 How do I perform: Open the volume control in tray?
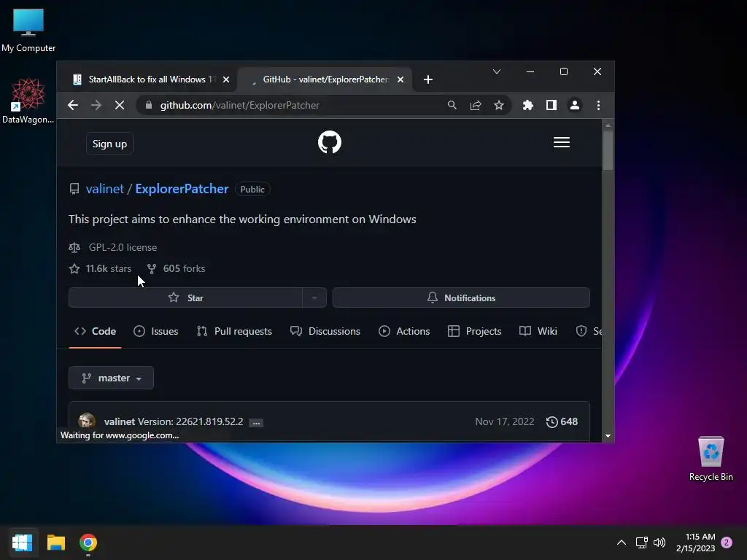(659, 542)
